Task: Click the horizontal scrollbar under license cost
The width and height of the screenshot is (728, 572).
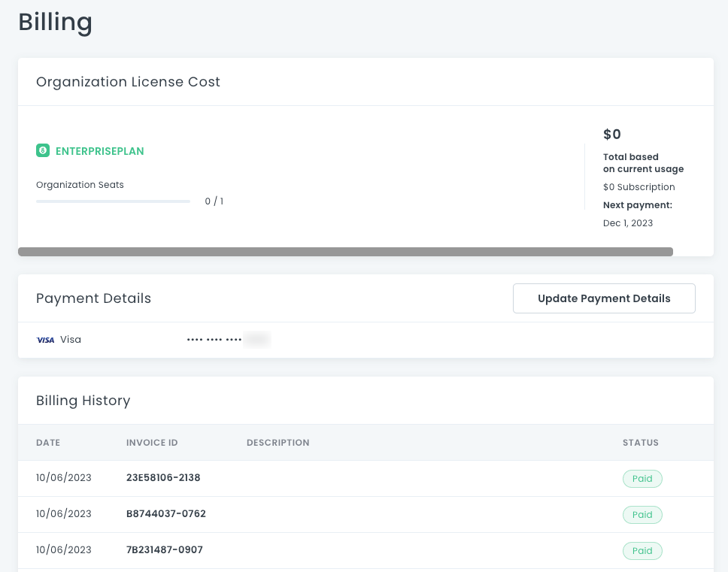Action: click(345, 252)
